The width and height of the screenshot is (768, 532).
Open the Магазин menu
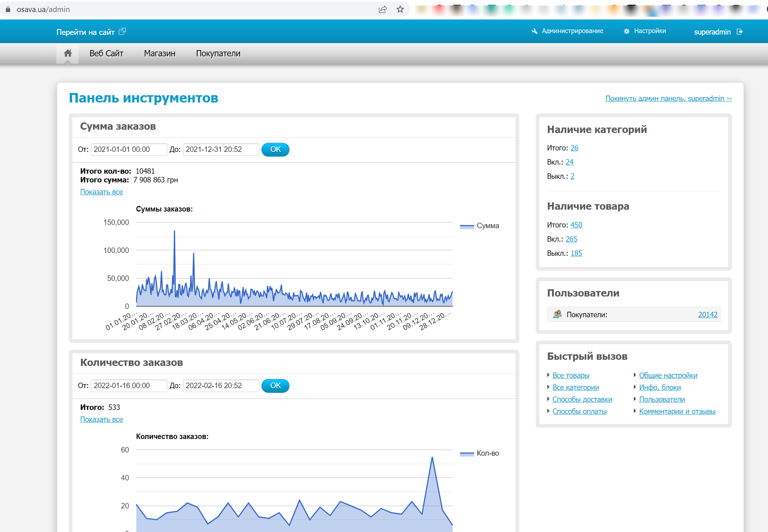point(160,53)
